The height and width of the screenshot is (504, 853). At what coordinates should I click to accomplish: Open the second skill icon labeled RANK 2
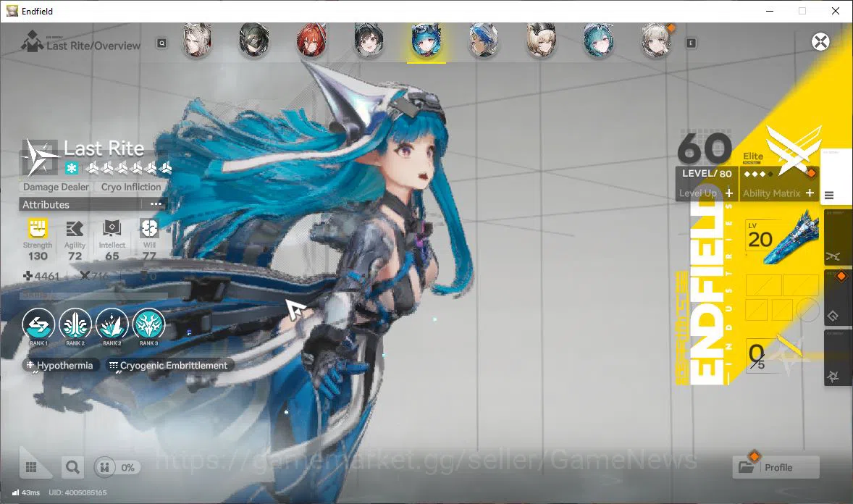[75, 325]
